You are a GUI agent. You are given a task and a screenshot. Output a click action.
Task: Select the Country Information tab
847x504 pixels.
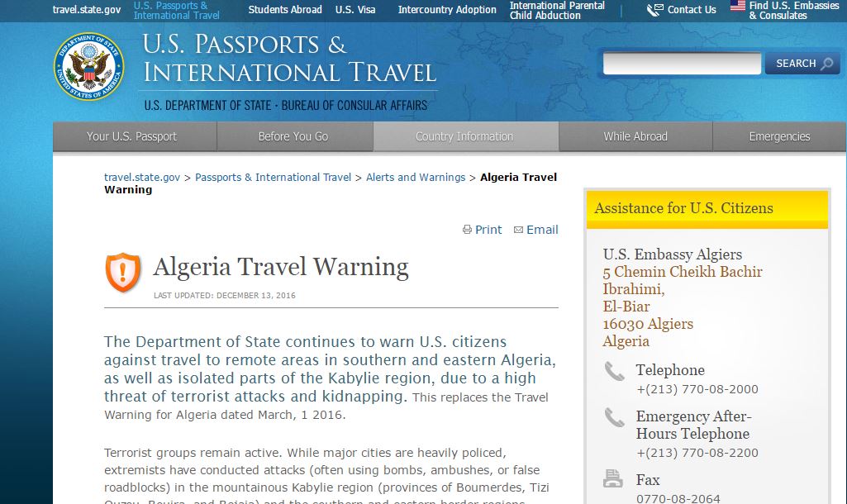point(464,136)
